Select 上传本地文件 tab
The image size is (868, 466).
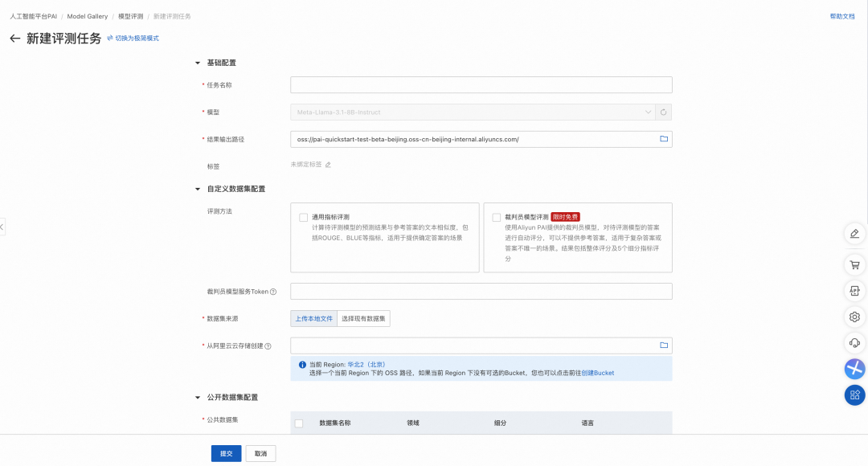tap(314, 319)
